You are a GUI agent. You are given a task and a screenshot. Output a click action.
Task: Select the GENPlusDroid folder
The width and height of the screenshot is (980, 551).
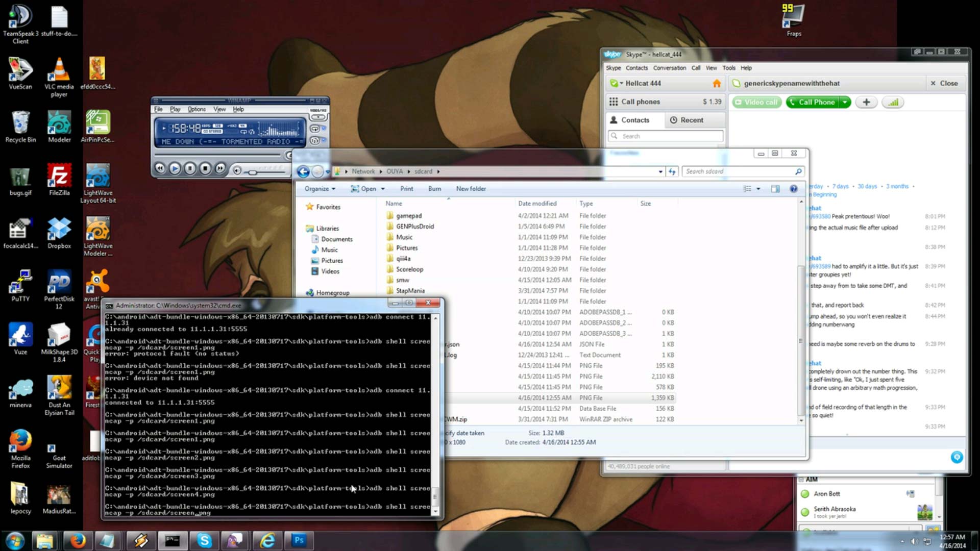click(415, 227)
